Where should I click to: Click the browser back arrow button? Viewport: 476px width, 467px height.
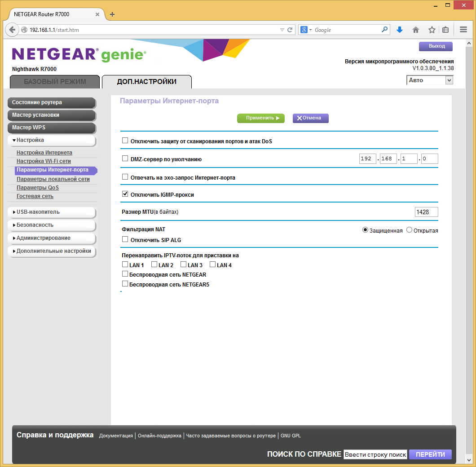12,30
